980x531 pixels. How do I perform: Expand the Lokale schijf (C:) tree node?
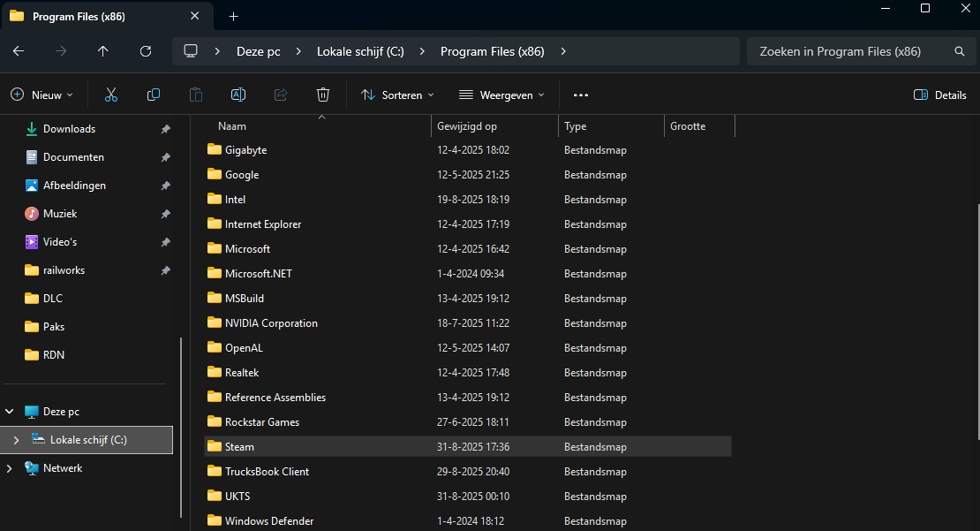(x=16, y=440)
